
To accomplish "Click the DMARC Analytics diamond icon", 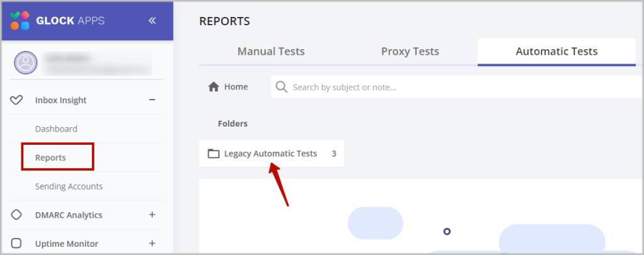I will (16, 215).
